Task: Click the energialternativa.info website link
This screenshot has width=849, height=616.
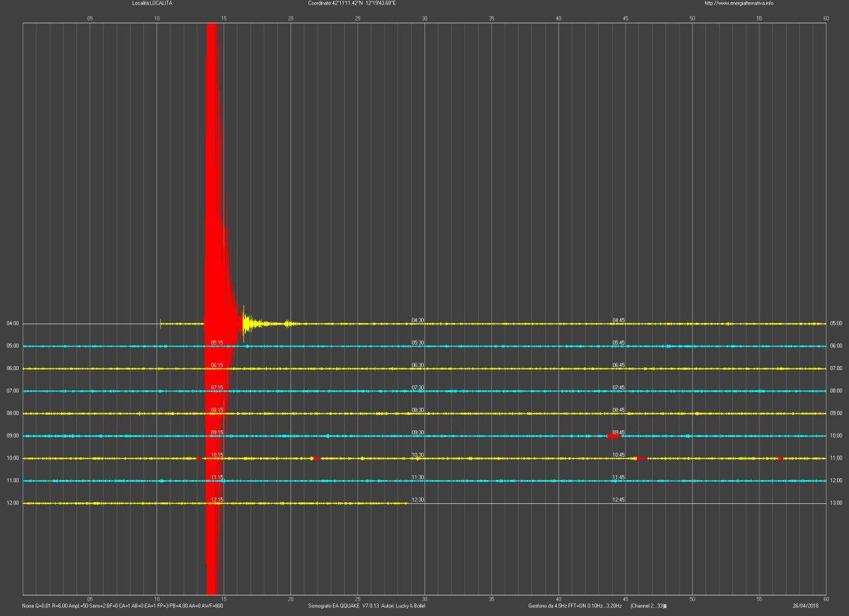Action: coord(738,3)
